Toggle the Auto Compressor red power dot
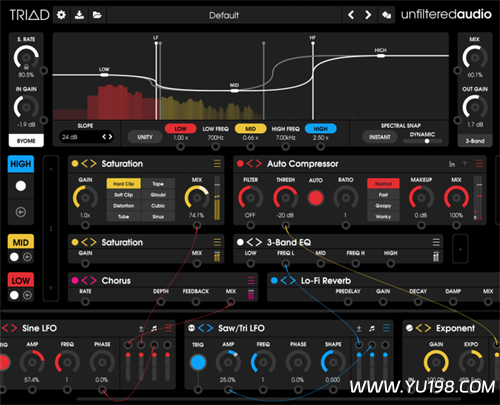The height and width of the screenshot is (405, 500). (240, 163)
